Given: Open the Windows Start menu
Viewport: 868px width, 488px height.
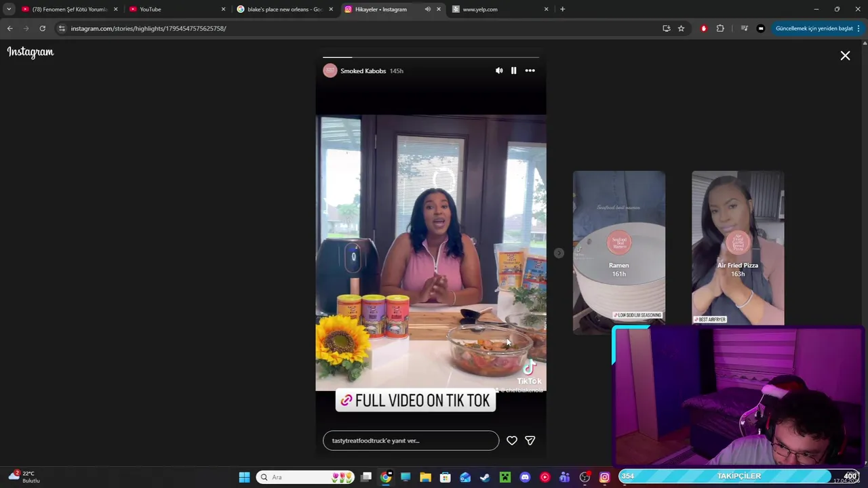Looking at the screenshot, I should point(244,477).
